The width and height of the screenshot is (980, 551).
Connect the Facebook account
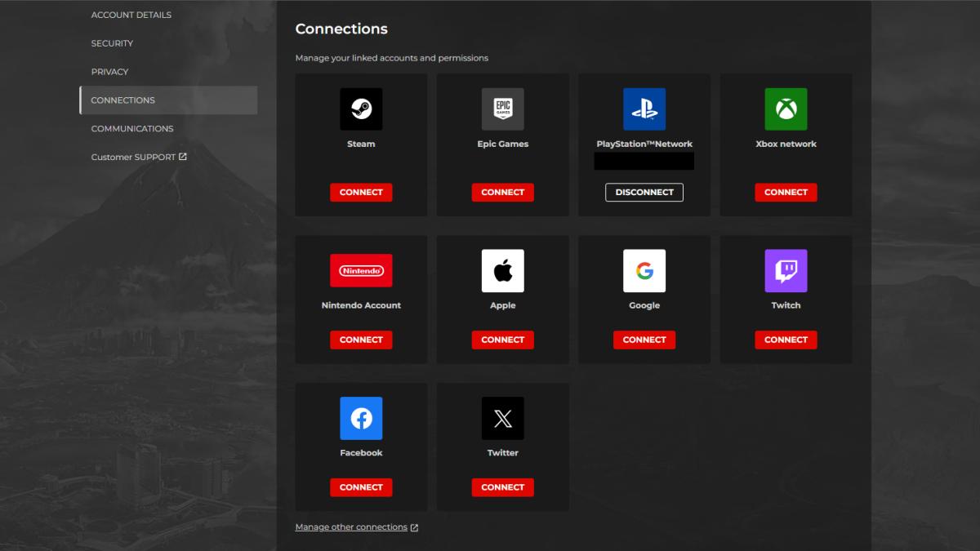361,487
